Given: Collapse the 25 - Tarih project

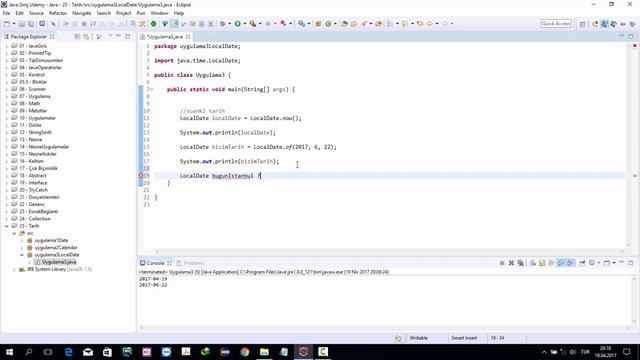Looking at the screenshot, I should [7, 226].
